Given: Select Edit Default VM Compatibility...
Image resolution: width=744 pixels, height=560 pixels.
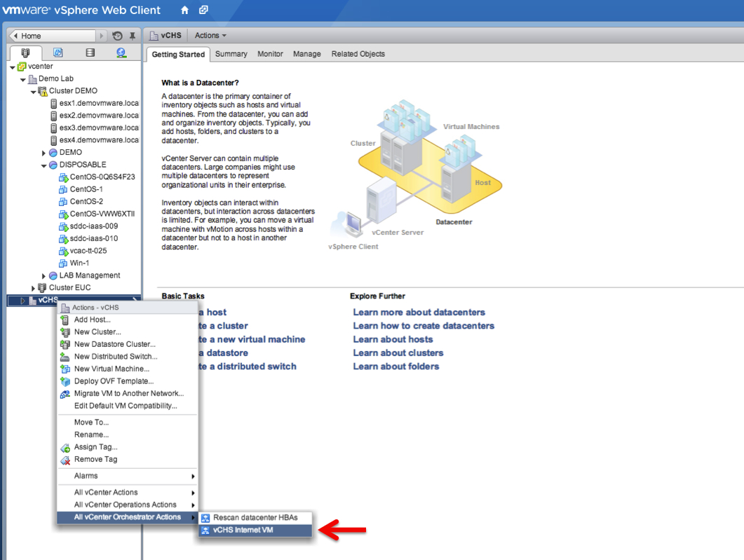Looking at the screenshot, I should click(x=127, y=406).
